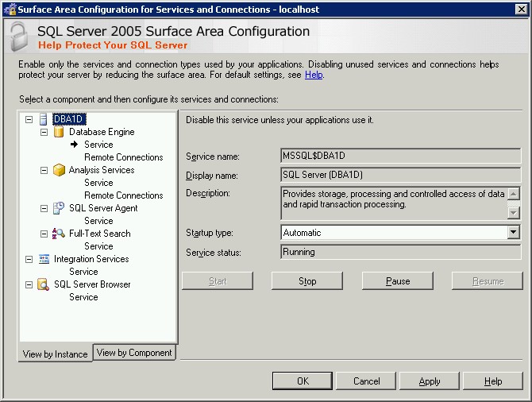
Task: Click the DBA1D server instance icon
Action: 43,119
